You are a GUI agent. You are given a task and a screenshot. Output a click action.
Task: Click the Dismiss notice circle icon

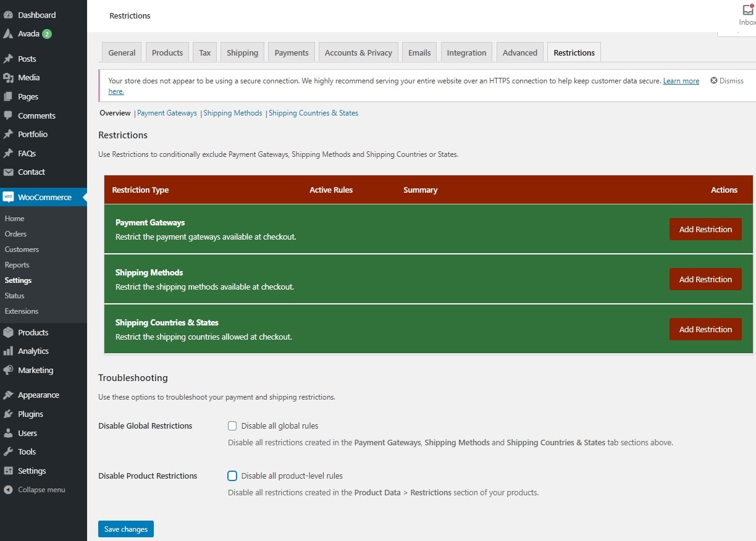(714, 81)
